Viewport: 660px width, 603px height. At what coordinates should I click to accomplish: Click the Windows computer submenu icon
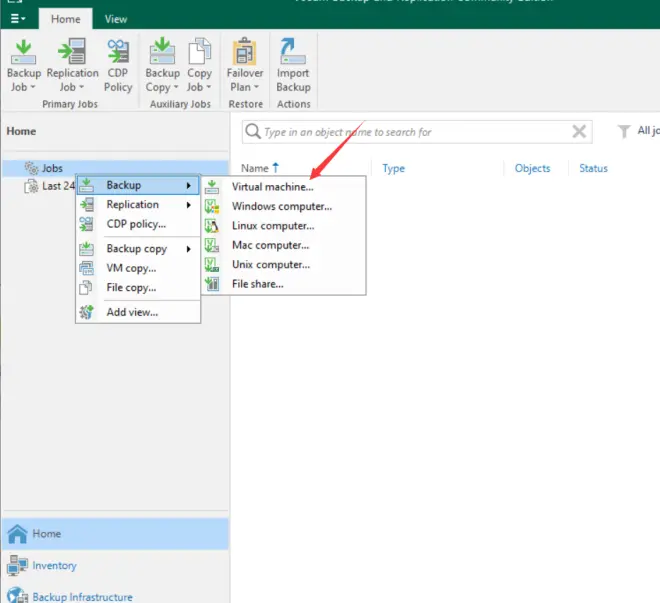point(212,206)
